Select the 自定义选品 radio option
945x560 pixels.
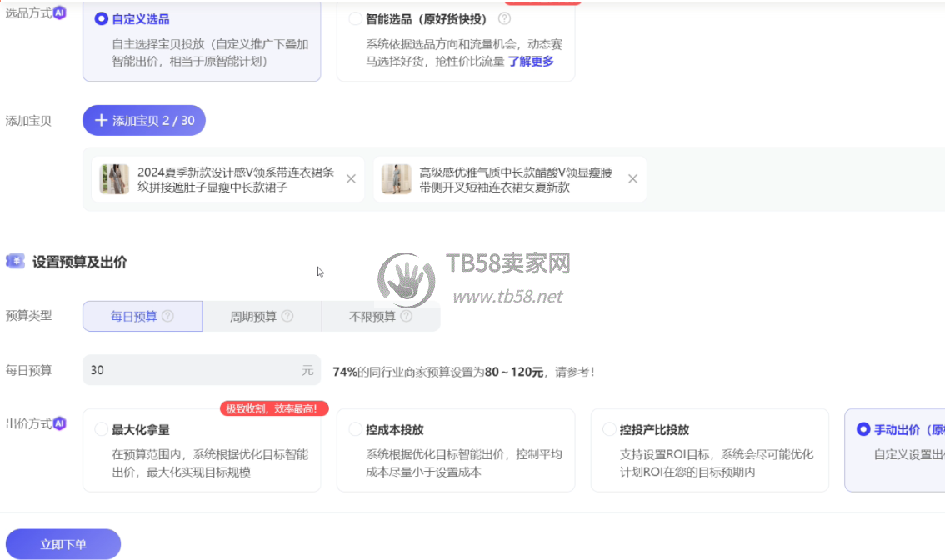coord(102,18)
